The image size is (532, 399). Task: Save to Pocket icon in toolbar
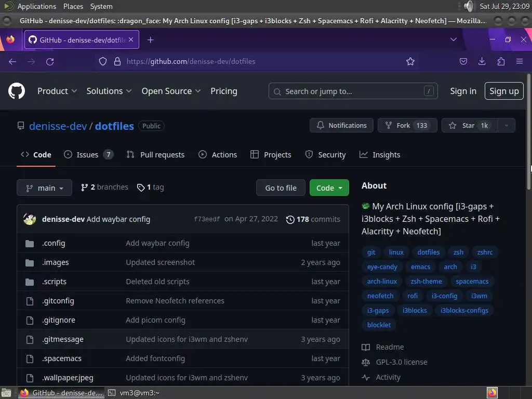[463, 61]
